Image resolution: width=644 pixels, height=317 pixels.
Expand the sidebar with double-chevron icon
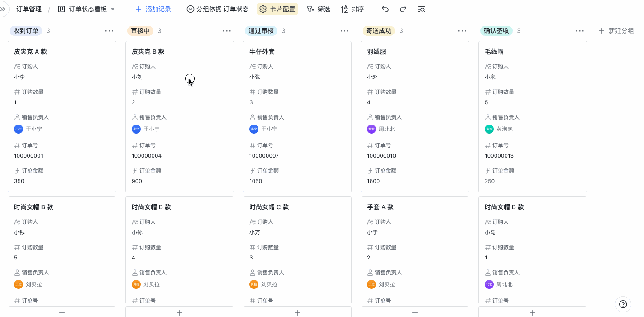click(3, 9)
